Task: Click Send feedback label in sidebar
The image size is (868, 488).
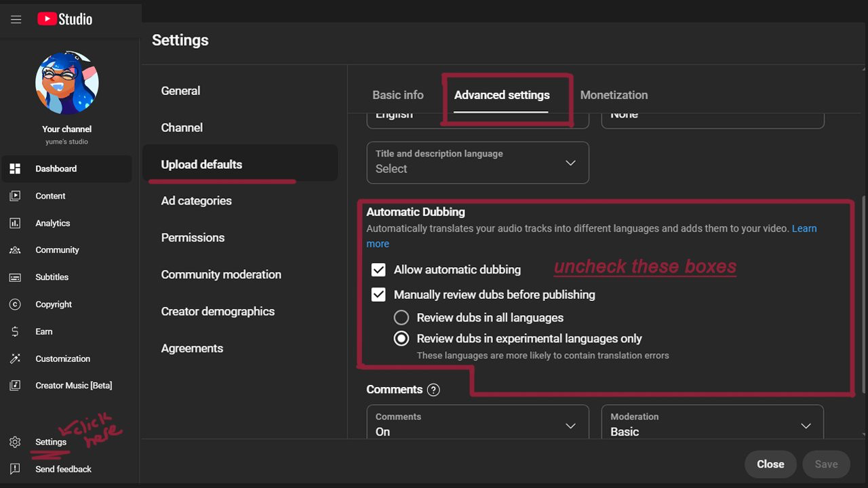Action: pyautogui.click(x=63, y=469)
